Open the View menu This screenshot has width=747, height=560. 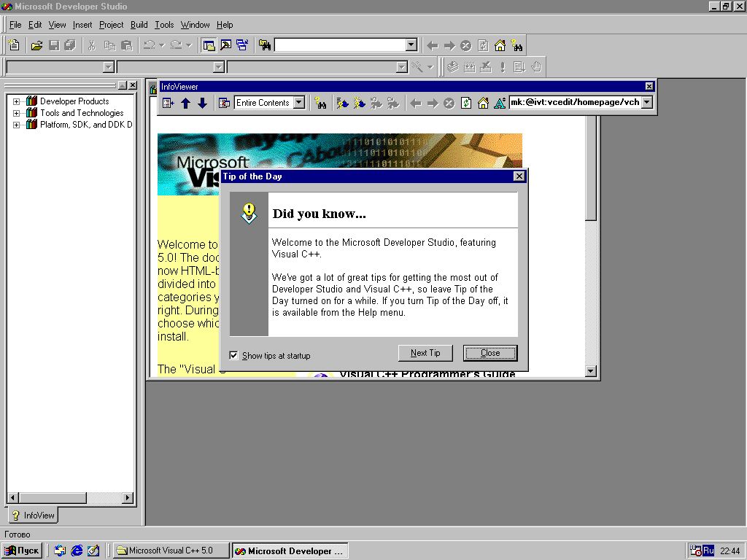pos(57,25)
